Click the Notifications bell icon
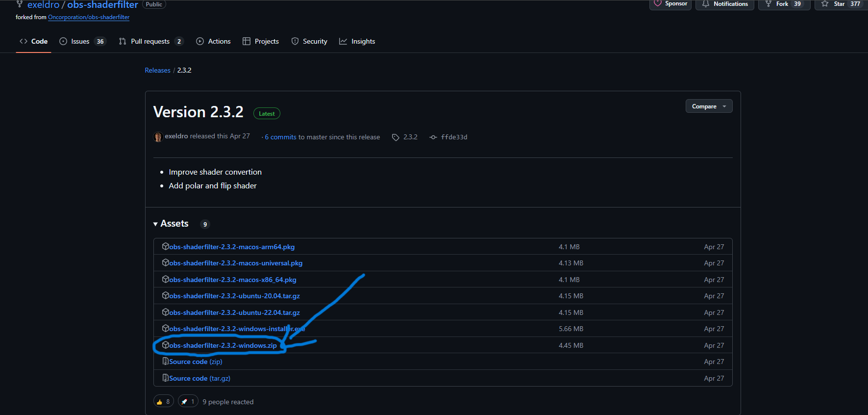 706,4
